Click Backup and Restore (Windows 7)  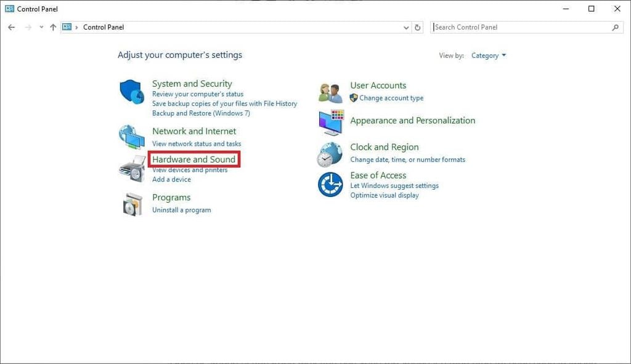click(201, 113)
